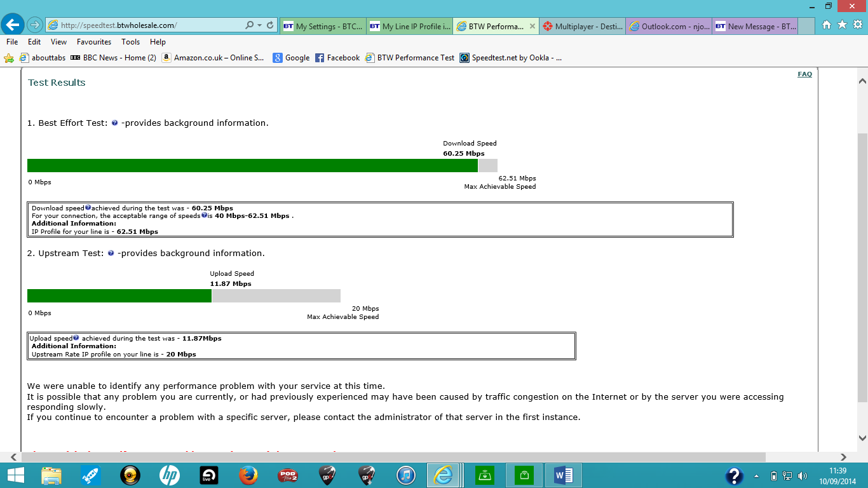The height and width of the screenshot is (488, 868).
Task: Click the help icon beside Upstream Test
Action: pyautogui.click(x=111, y=254)
